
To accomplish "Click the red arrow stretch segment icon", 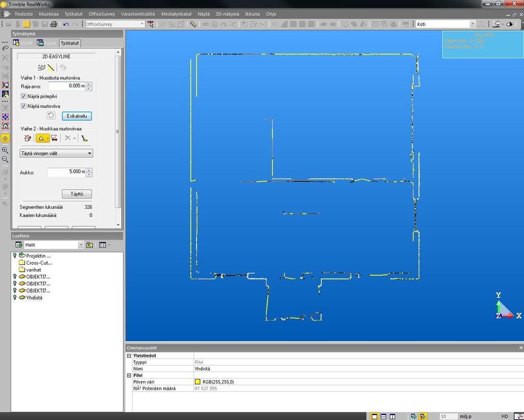I will click(x=54, y=138).
